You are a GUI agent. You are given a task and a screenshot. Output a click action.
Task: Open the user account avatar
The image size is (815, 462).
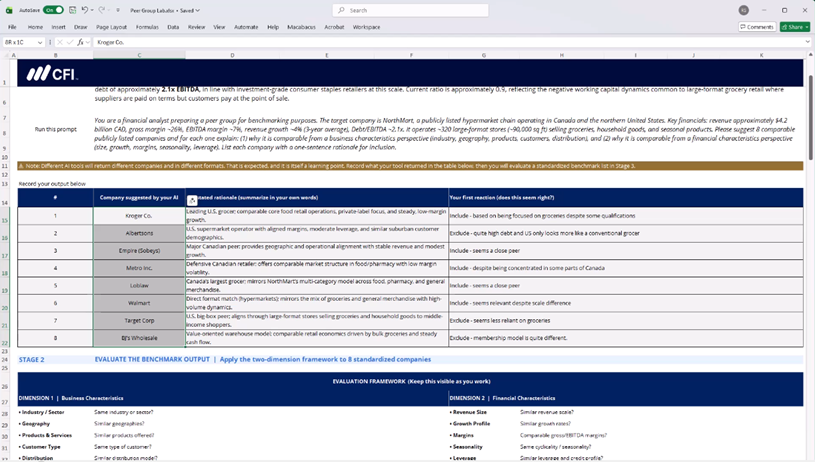point(743,10)
